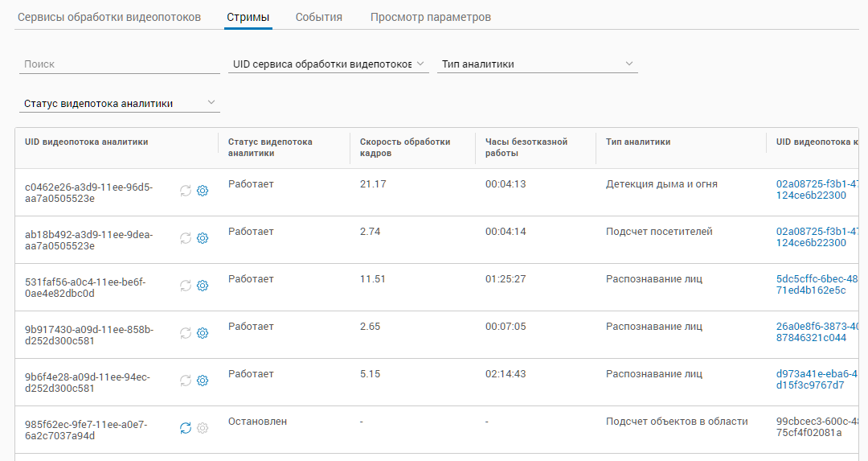Viewport: 868px width, 461px height.
Task: Click refresh icon for stream 9b6f4e28
Action: click(x=186, y=381)
